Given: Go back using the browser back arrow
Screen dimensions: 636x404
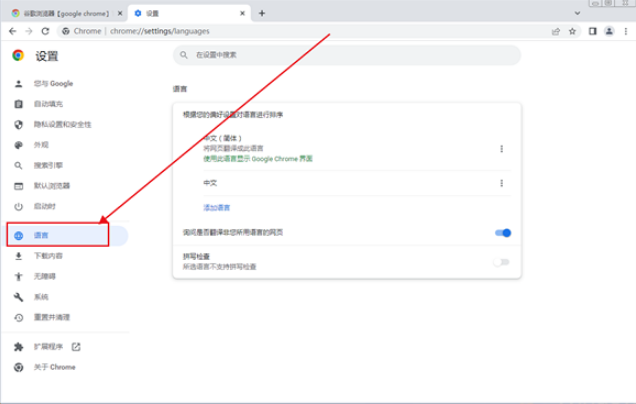Looking at the screenshot, I should coord(13,31).
